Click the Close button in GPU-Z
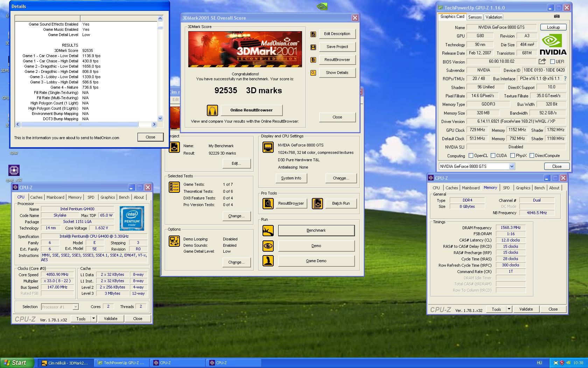Viewport: 588px width, 368px height. 557,166
